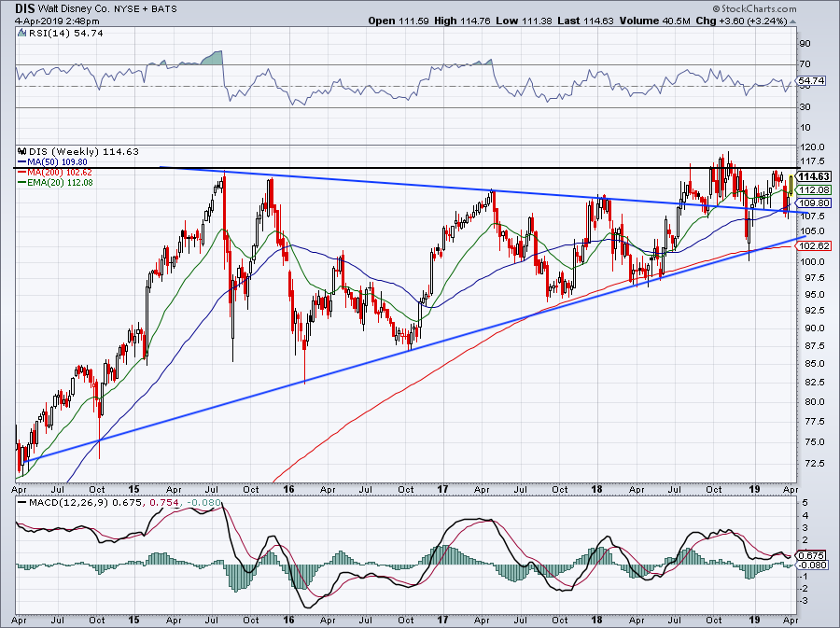Click the 'NYSE + BATS' exchange label
The height and width of the screenshot is (628, 840).
click(146, 9)
